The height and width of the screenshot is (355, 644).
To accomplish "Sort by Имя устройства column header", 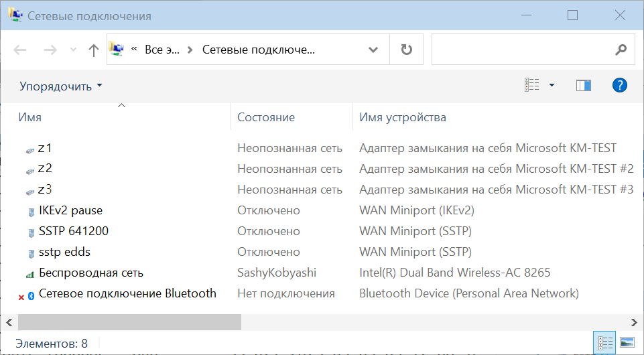I will point(403,117).
